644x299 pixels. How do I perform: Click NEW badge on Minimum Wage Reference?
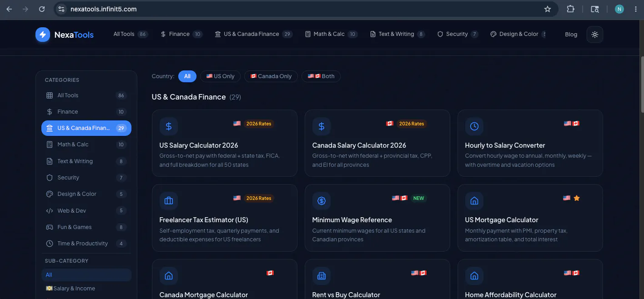point(418,198)
